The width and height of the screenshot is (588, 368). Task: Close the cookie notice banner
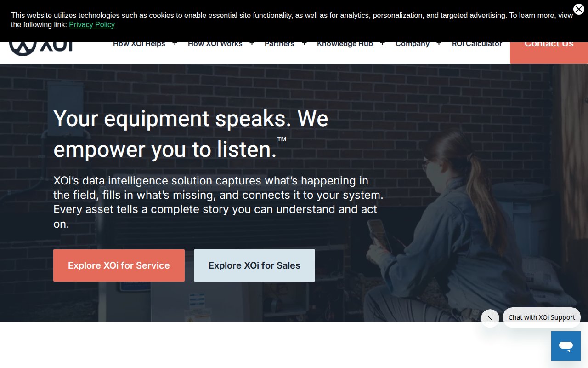pyautogui.click(x=578, y=9)
